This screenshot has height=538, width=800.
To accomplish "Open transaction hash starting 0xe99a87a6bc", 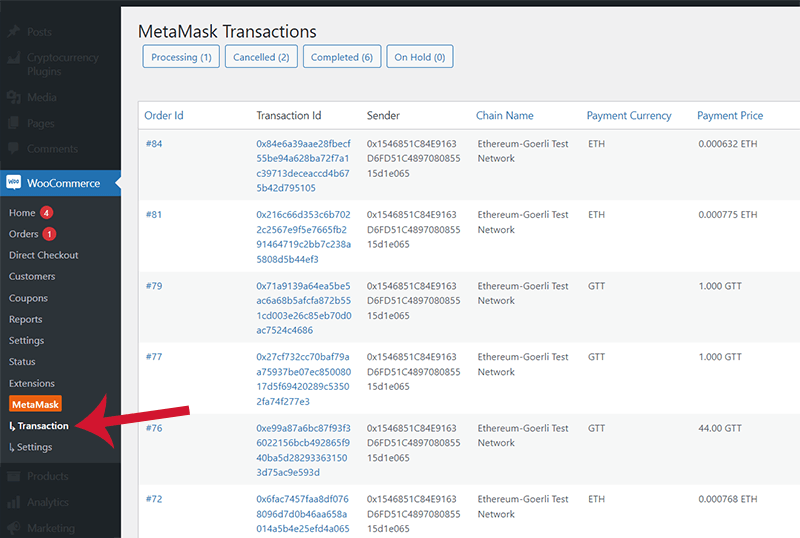I will click(304, 450).
